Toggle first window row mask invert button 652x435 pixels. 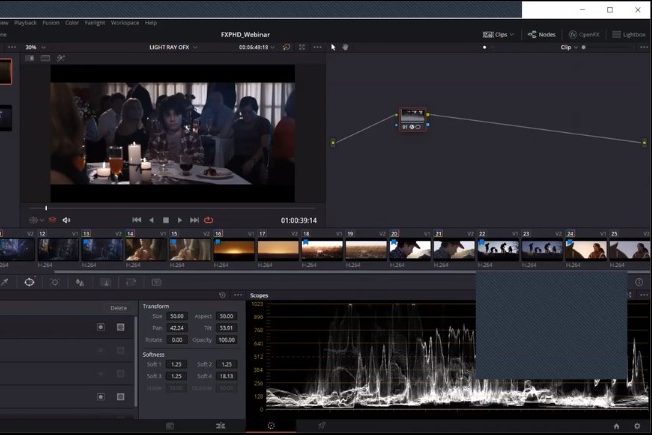point(101,327)
